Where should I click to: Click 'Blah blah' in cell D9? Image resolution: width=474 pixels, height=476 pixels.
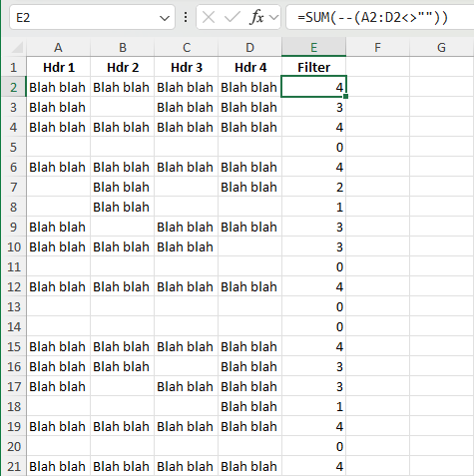pyautogui.click(x=248, y=227)
